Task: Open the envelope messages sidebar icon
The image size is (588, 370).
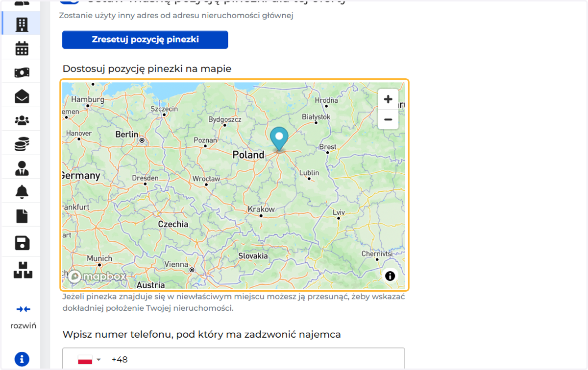Action: tap(22, 96)
